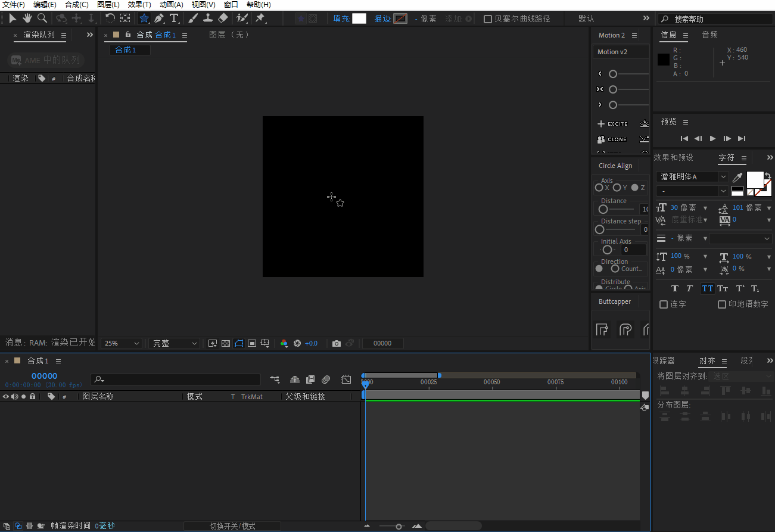The height and width of the screenshot is (532, 775).
Task: Enable the 贝塞尔曲线路径 checkbox
Action: (488, 19)
